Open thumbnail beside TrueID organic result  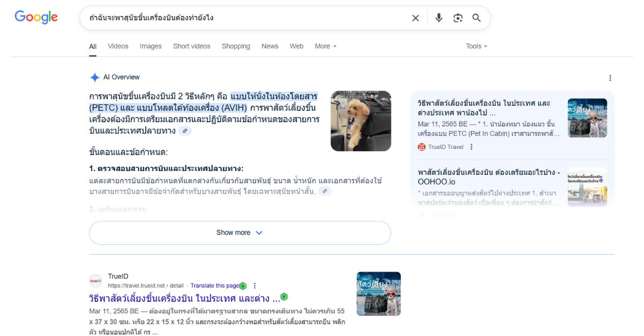pyautogui.click(x=379, y=294)
